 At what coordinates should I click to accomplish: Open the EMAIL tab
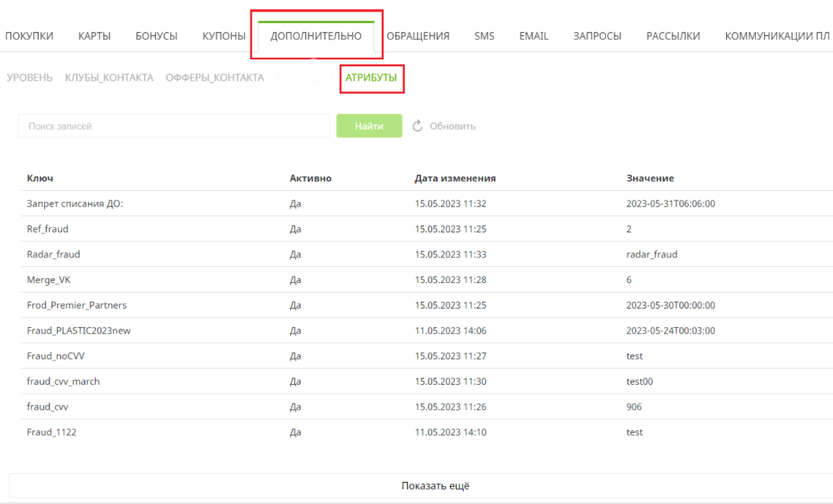(x=534, y=36)
